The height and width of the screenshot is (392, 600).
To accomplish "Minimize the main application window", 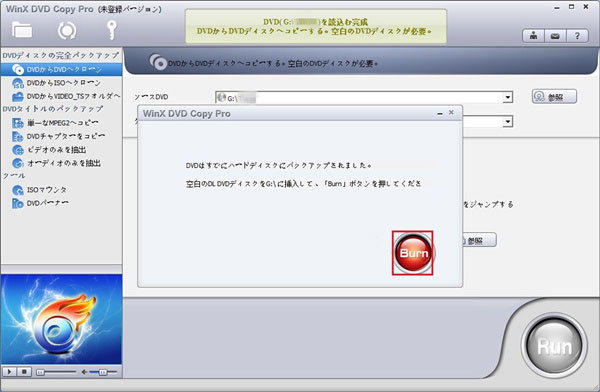I will click(x=557, y=8).
